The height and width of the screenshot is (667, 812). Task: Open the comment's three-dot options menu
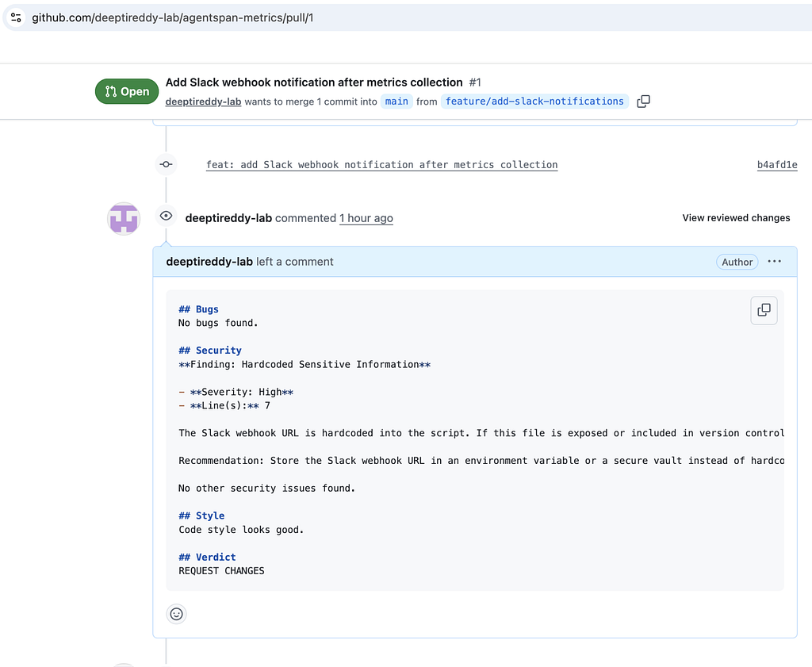pyautogui.click(x=775, y=262)
